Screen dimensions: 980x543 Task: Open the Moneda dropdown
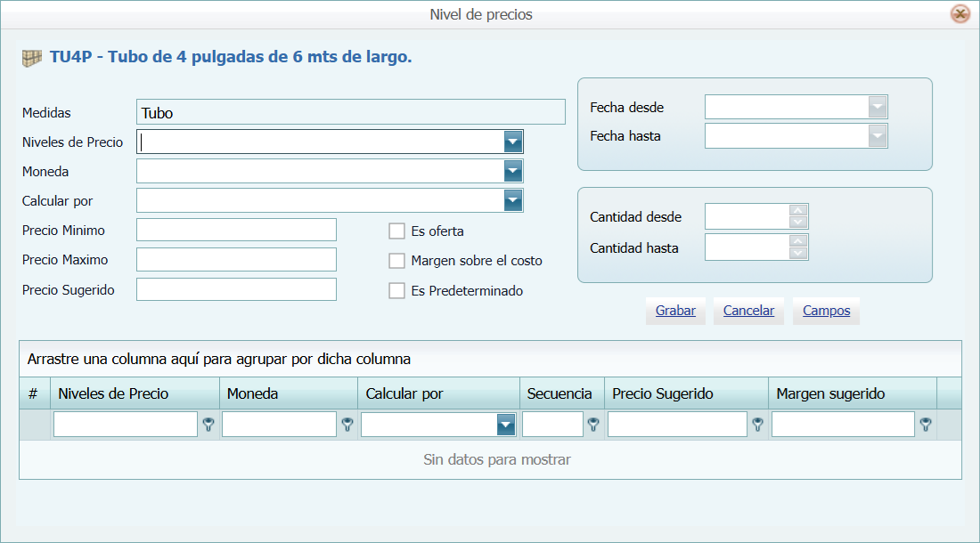[512, 170]
